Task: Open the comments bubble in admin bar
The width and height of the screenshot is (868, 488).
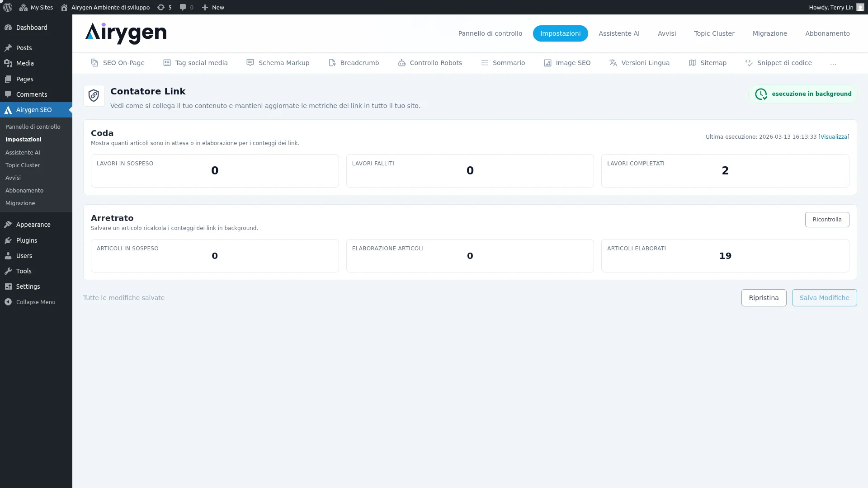Action: pos(183,7)
